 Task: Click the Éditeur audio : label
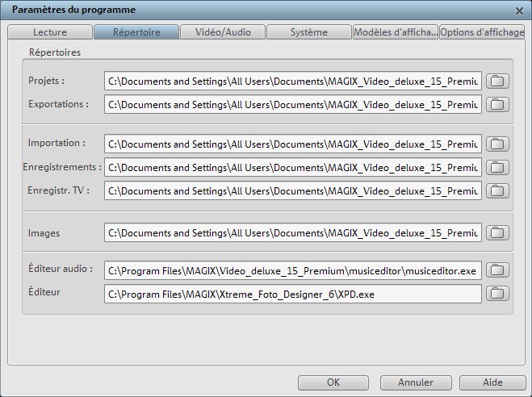click(61, 268)
